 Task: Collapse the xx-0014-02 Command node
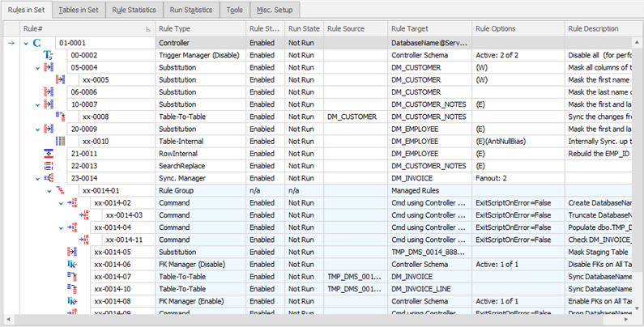60,202
